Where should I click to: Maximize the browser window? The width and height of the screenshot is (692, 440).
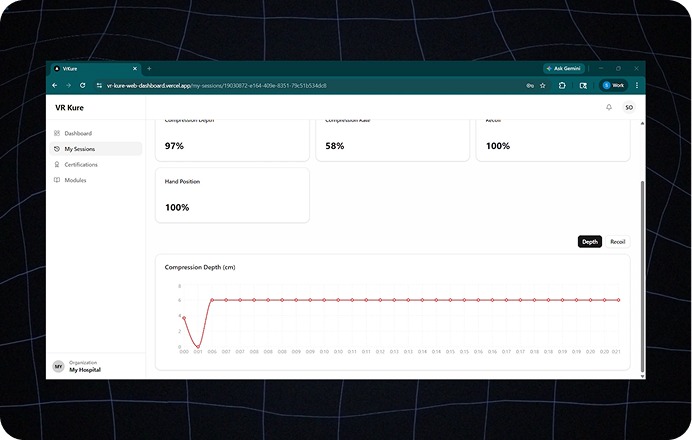coord(618,68)
